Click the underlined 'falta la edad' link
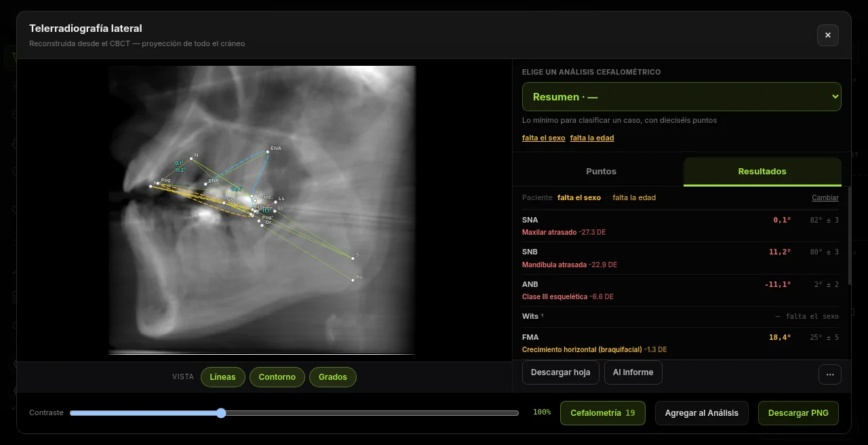This screenshot has height=445, width=868. pos(592,138)
